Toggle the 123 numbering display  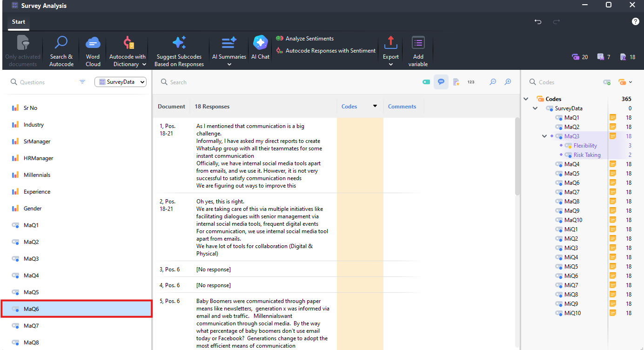pyautogui.click(x=471, y=82)
